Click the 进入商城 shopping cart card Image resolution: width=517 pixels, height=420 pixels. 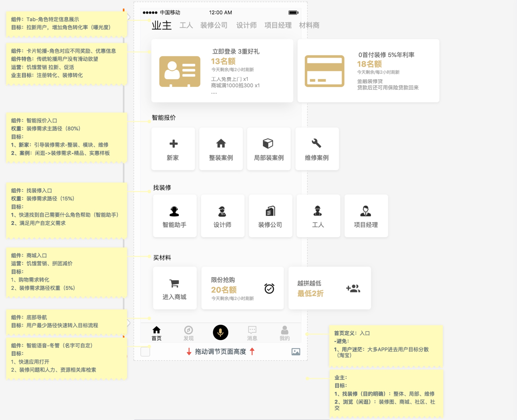tap(175, 288)
